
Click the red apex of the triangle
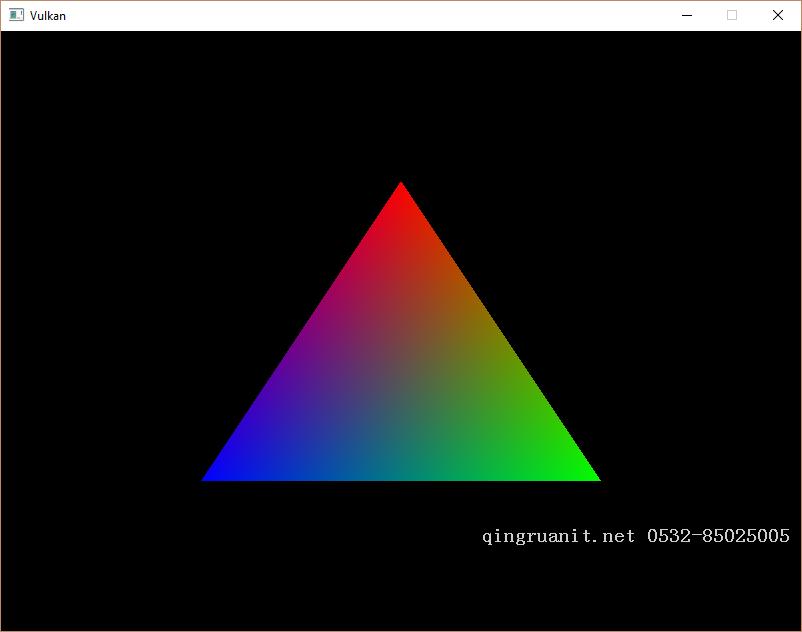pos(401,195)
